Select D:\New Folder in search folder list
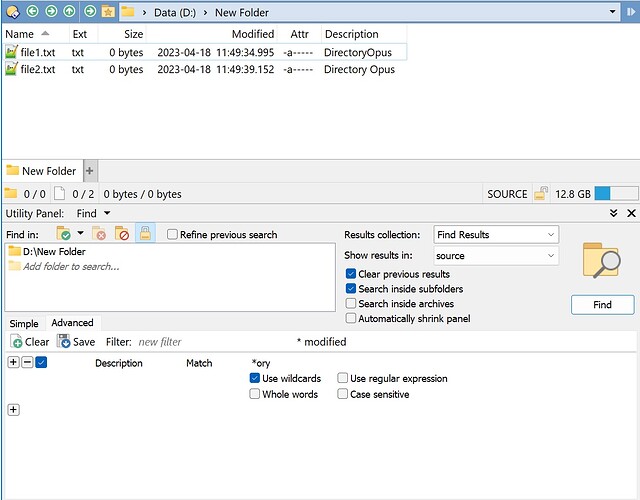Viewport: 640px width, 500px height. [54, 251]
